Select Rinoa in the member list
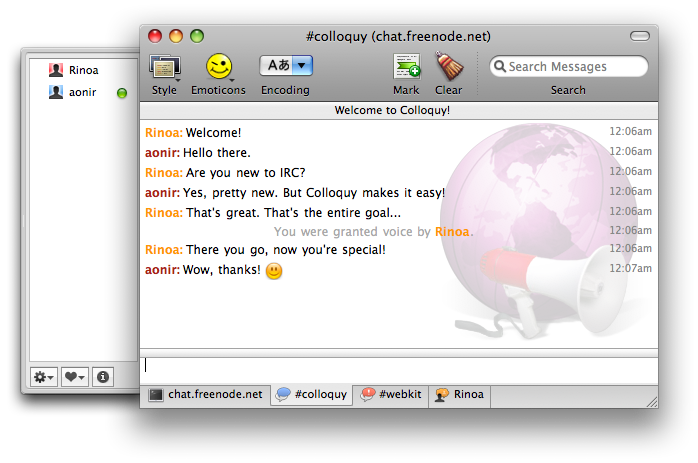Viewport: 698px width, 463px height. tap(83, 70)
